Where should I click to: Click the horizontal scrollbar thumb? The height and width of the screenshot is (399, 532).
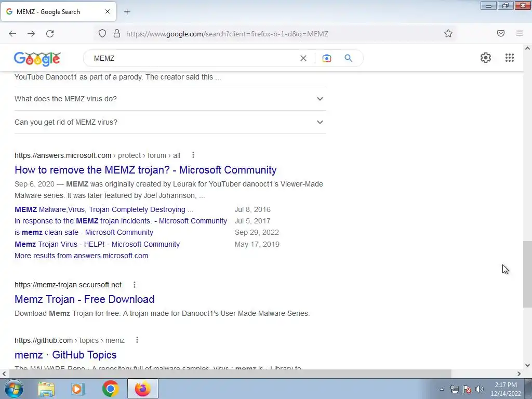(x=230, y=374)
